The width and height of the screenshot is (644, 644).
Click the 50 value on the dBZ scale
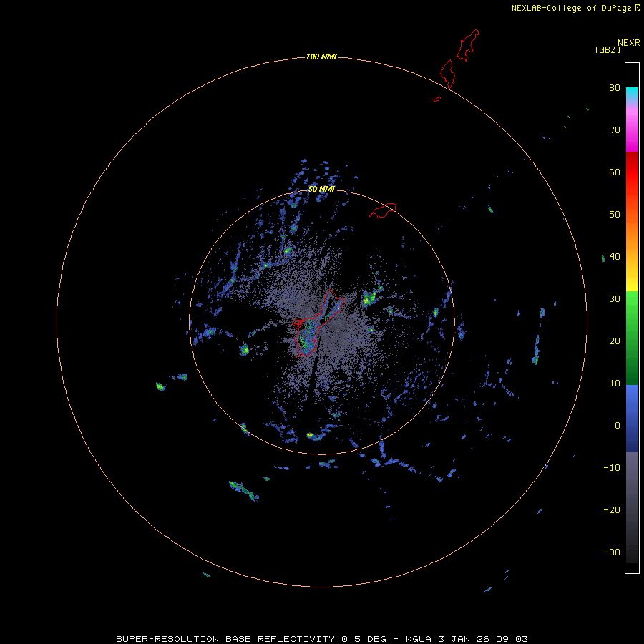[x=615, y=215]
